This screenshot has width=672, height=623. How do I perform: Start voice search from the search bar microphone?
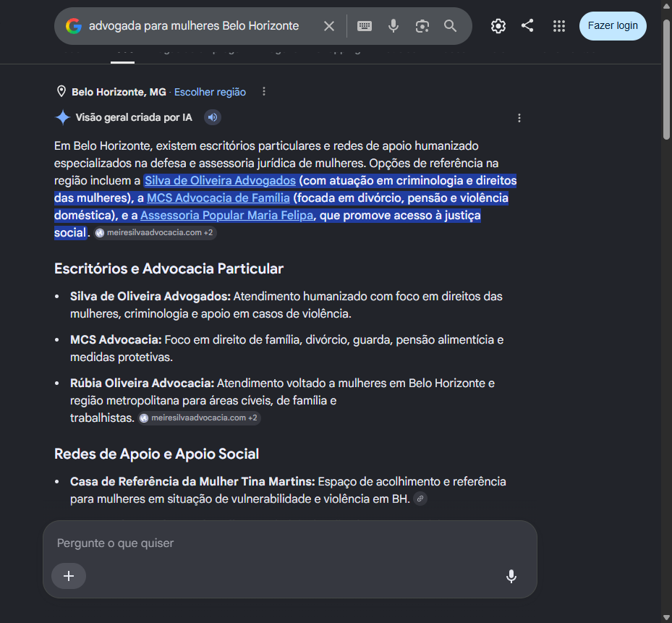pyautogui.click(x=393, y=26)
